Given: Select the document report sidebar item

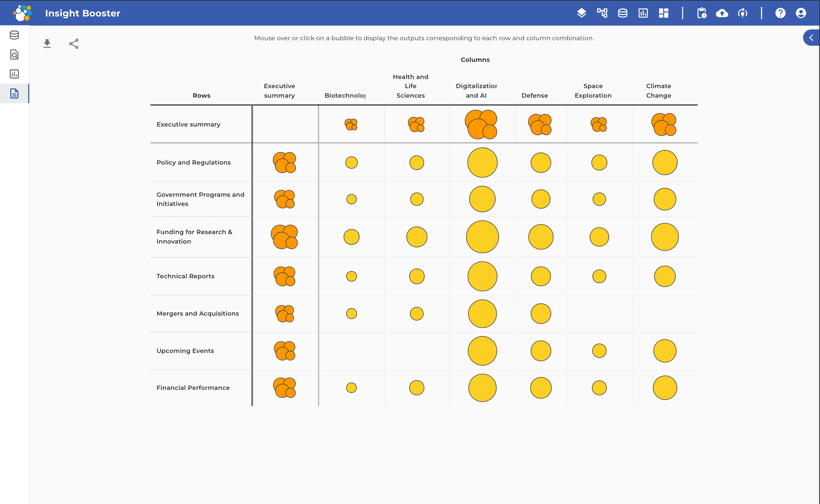Looking at the screenshot, I should (x=14, y=93).
